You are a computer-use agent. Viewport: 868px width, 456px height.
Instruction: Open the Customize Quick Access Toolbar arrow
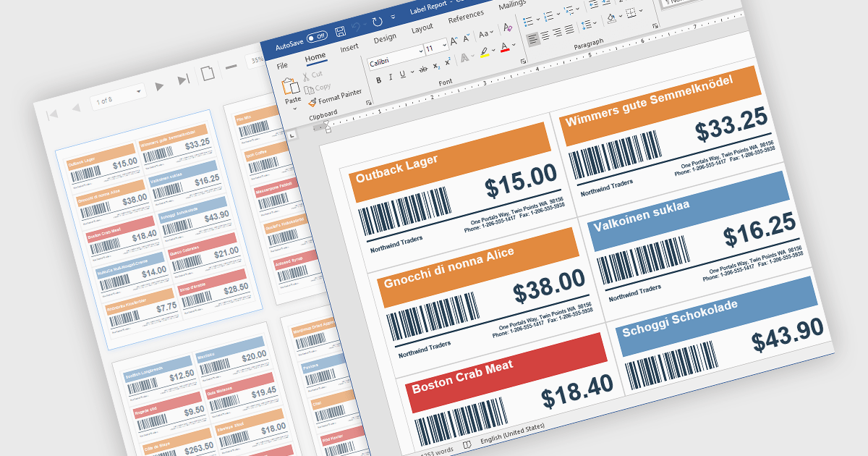393,16
